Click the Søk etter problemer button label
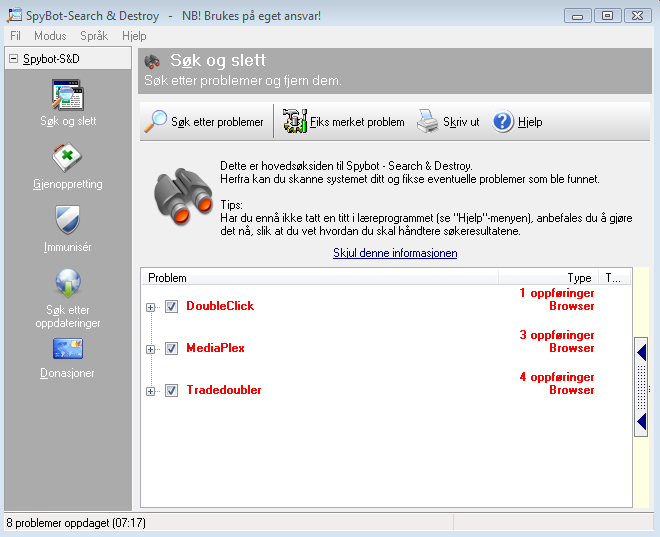This screenshot has width=660, height=537. [x=217, y=122]
